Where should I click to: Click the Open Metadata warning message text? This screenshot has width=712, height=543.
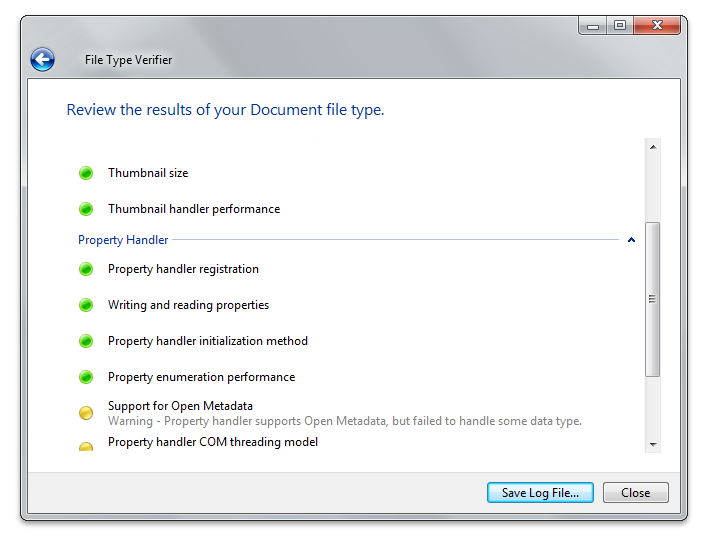click(345, 421)
